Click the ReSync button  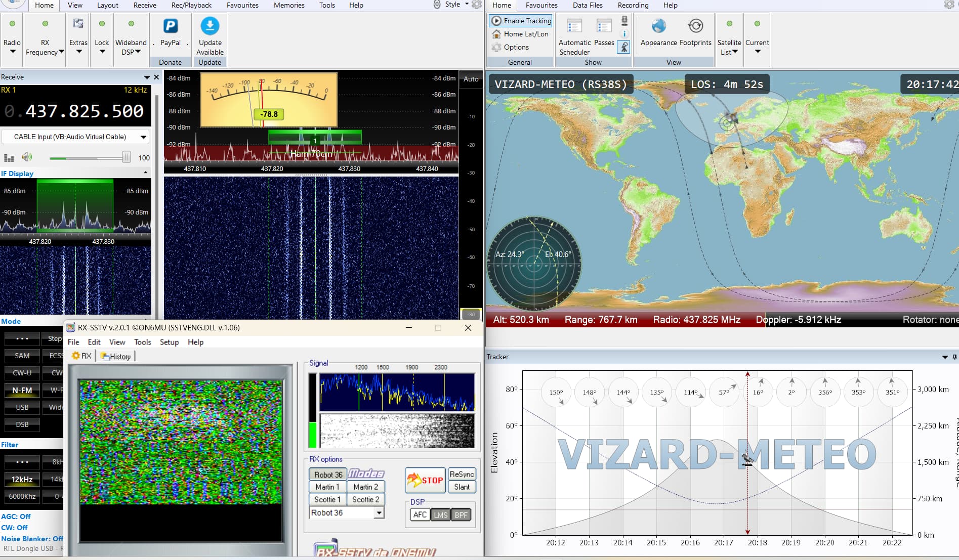(x=462, y=474)
